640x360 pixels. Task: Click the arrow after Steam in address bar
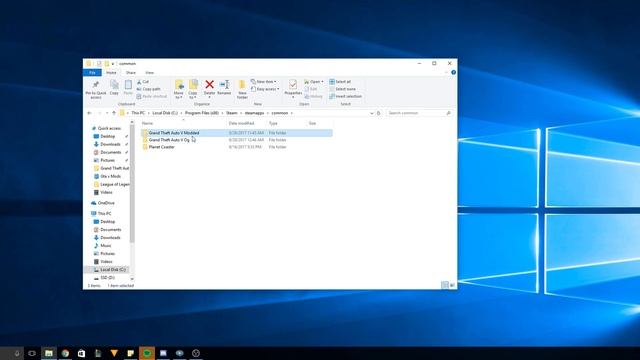click(241, 113)
